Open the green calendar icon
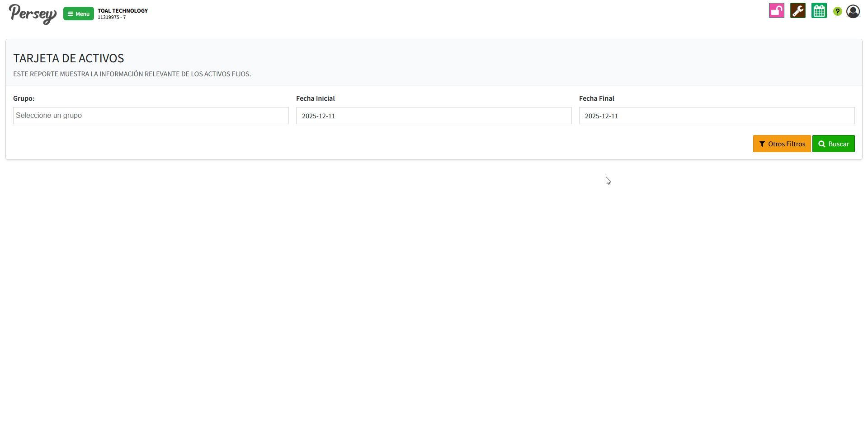 819,11
